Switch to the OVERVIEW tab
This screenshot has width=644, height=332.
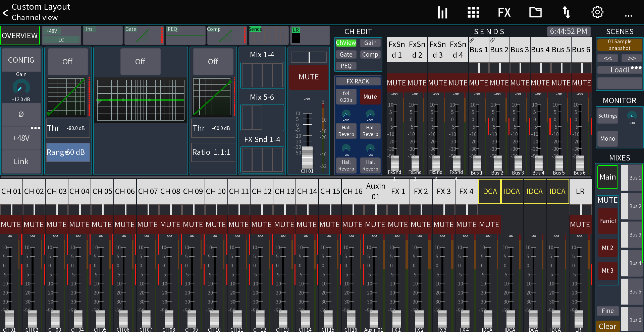coord(20,35)
